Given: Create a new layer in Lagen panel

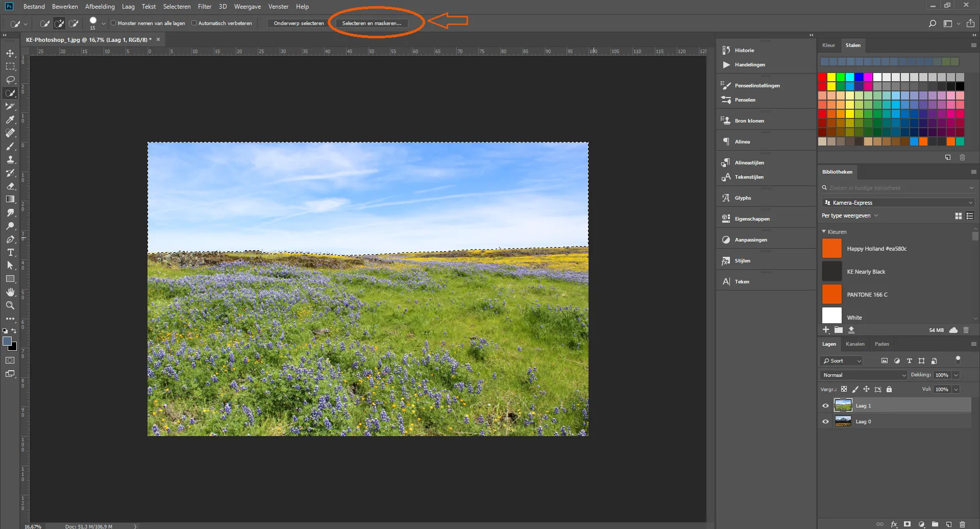Looking at the screenshot, I should [x=948, y=524].
